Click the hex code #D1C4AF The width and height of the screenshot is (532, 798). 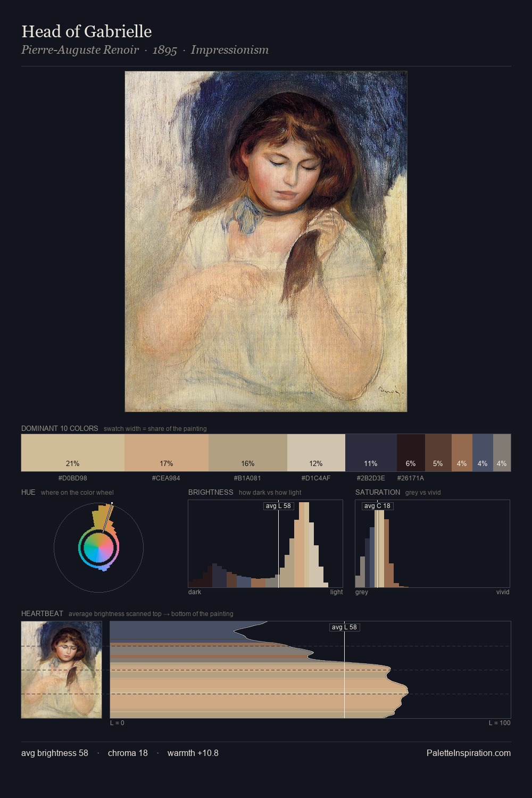click(316, 478)
